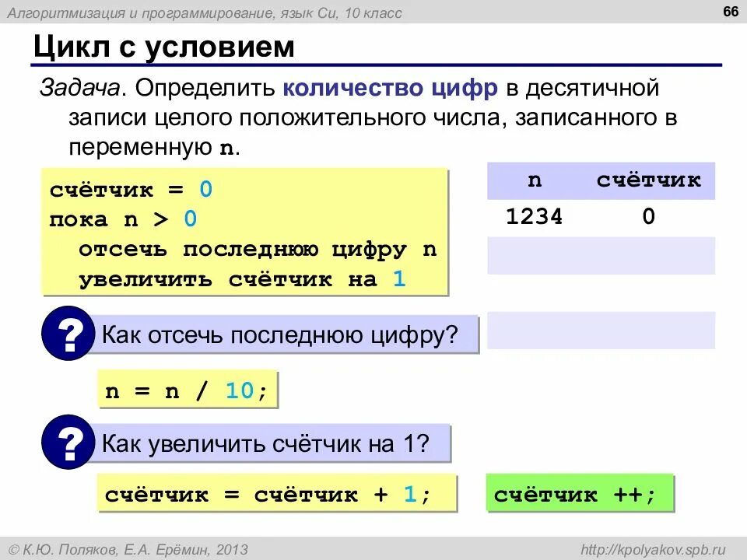Click the table cell with value 1234
747x560 pixels.
coord(534,217)
